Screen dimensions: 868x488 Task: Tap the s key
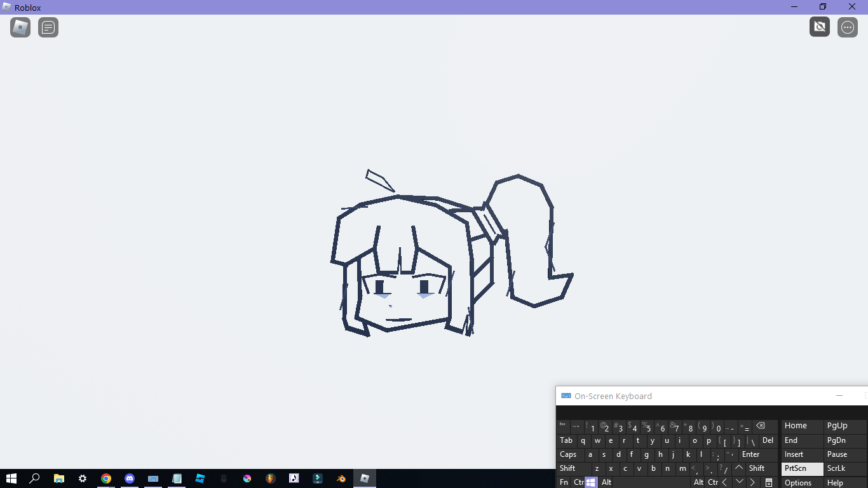[605, 455]
